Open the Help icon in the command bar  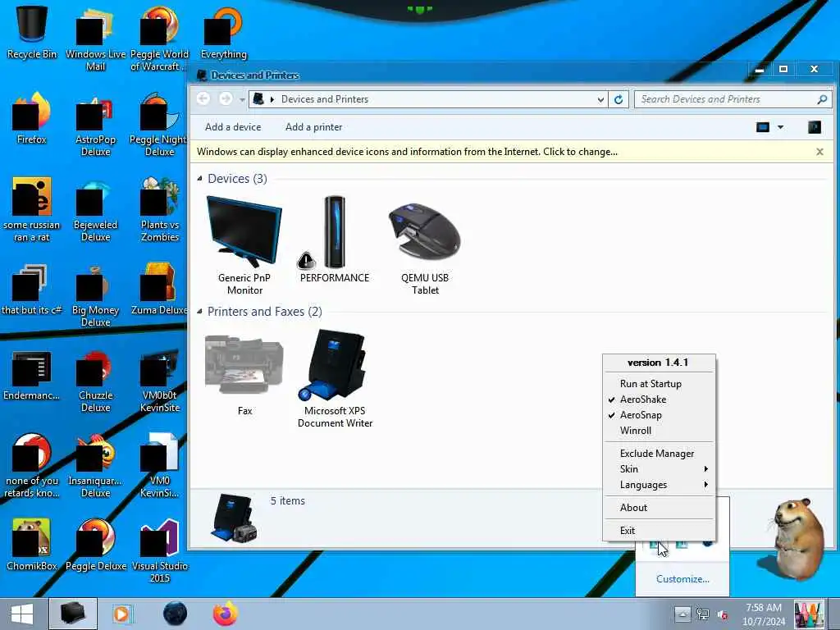(815, 127)
